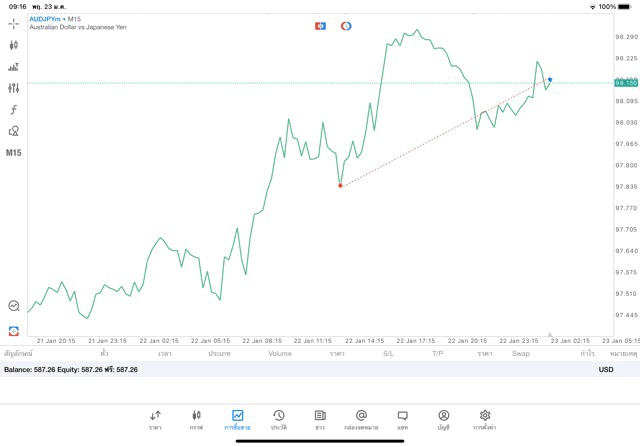Open the settings gear tab
This screenshot has height=447, width=640.
click(485, 419)
